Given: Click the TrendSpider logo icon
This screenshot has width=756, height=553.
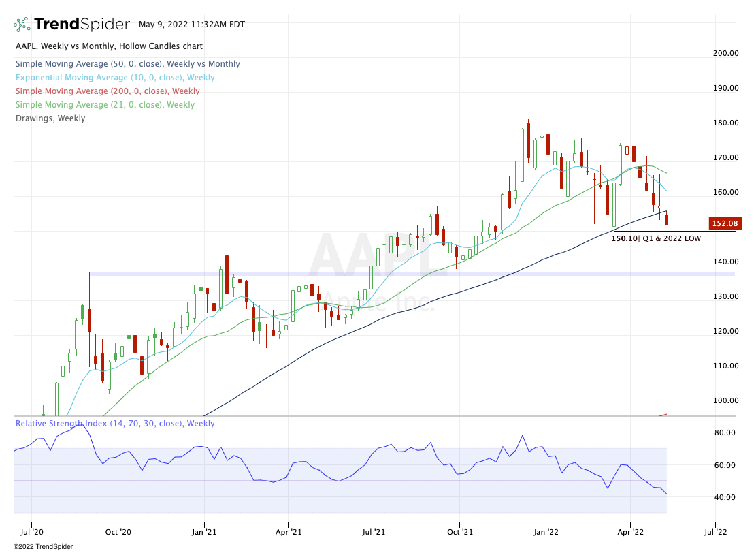Looking at the screenshot, I should pyautogui.click(x=22, y=24).
